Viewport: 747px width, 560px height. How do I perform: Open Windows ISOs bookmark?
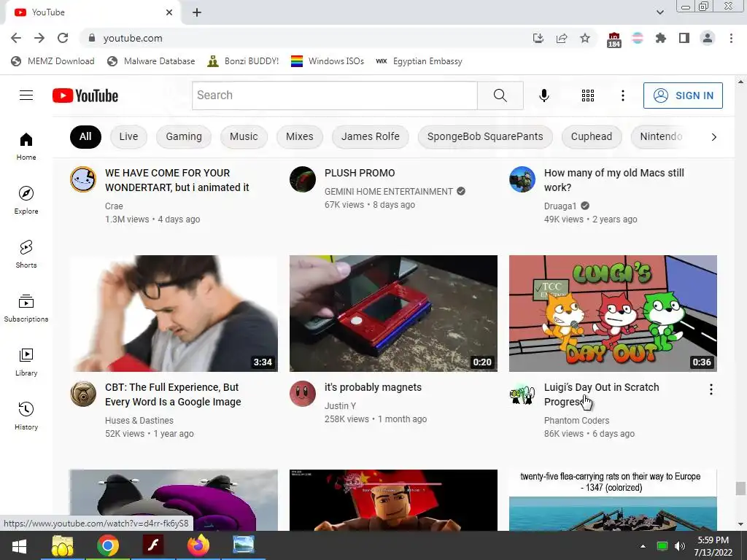328,61
